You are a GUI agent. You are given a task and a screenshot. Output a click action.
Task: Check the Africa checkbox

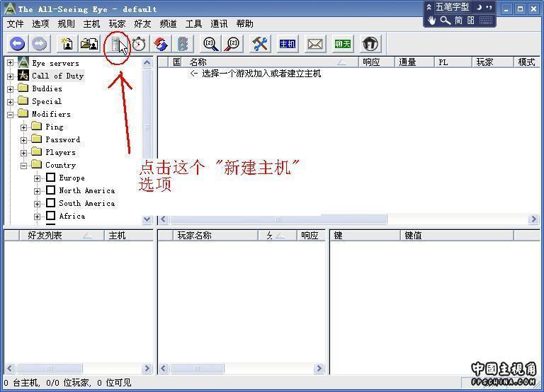(x=51, y=216)
